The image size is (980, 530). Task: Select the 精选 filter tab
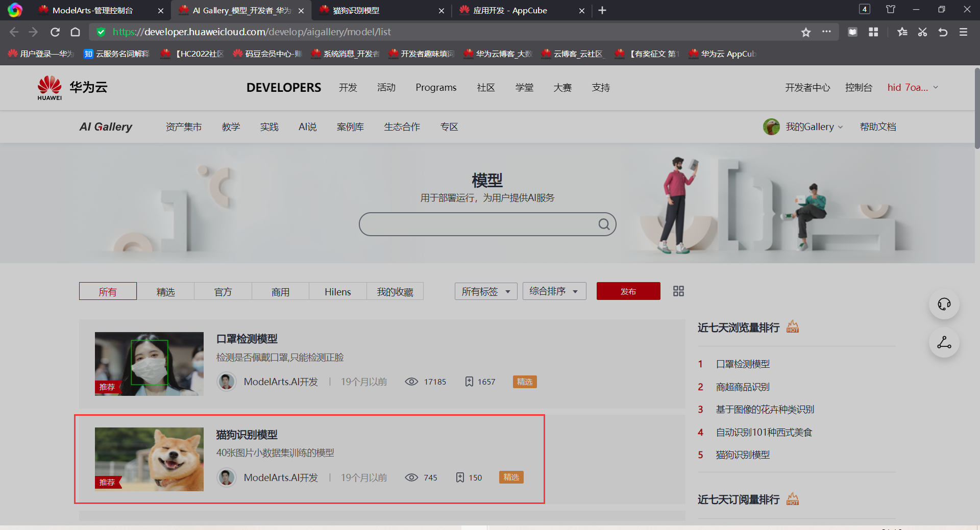coord(165,291)
